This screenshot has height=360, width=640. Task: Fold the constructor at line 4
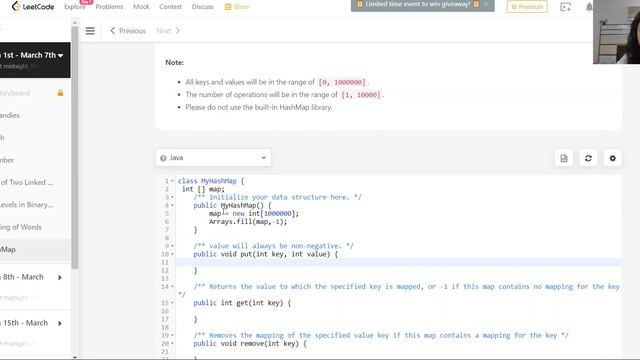coord(172,206)
